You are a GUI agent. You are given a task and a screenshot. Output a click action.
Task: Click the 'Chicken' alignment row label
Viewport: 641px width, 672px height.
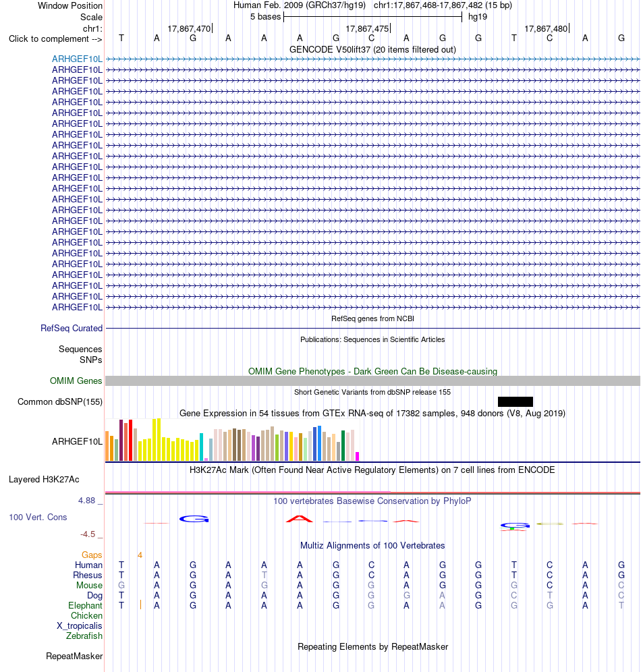point(86,616)
